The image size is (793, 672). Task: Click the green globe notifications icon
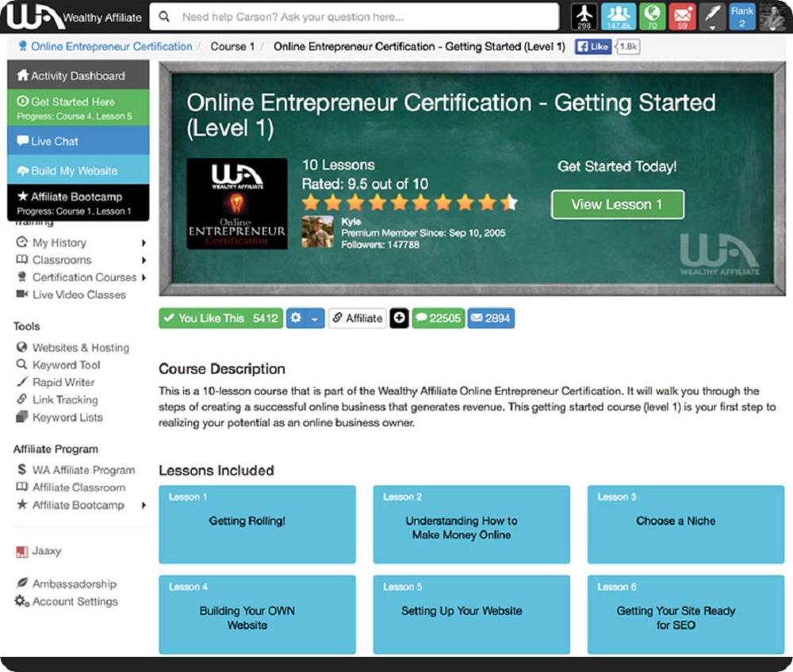652,17
